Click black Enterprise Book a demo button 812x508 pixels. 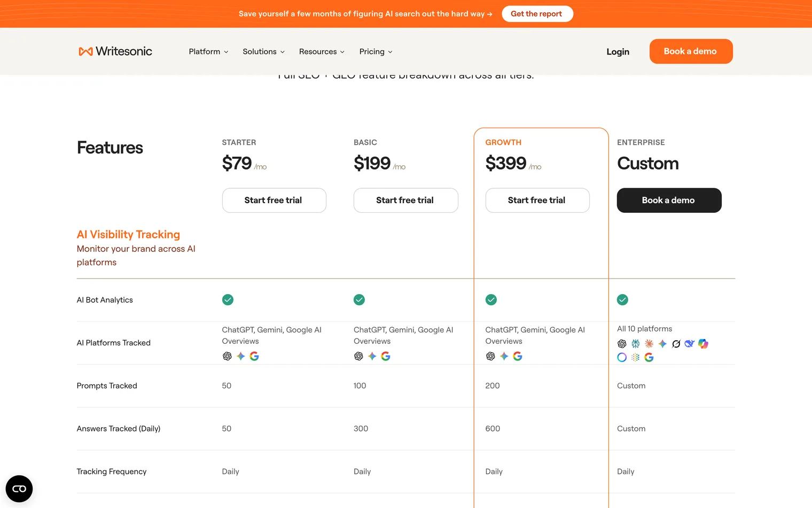669,201
